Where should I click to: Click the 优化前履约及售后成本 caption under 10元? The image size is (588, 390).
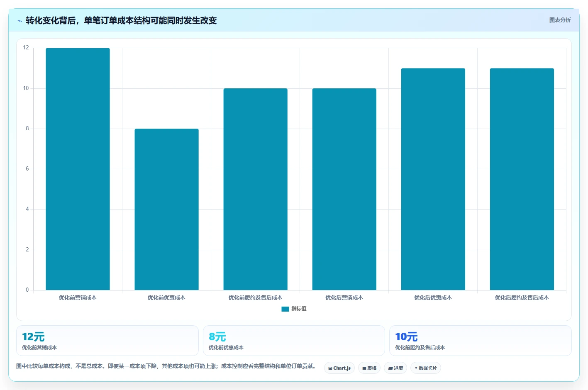click(x=420, y=348)
